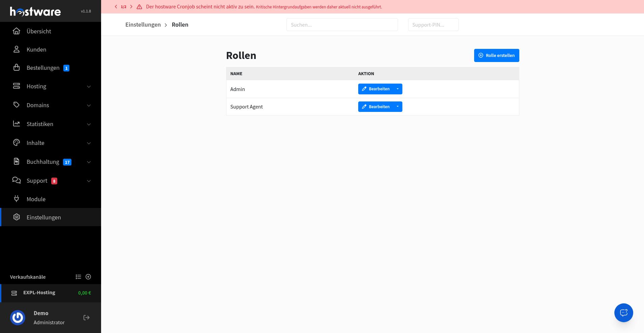Image resolution: width=644 pixels, height=333 pixels.
Task: Select the EXPL-Hosting sales channel
Action: coord(51,293)
